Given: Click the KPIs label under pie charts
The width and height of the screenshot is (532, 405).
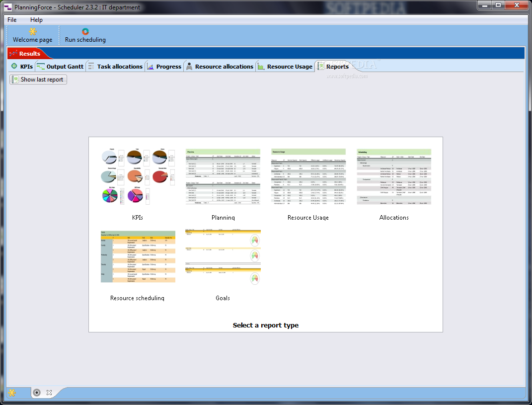Looking at the screenshot, I should click(x=138, y=218).
